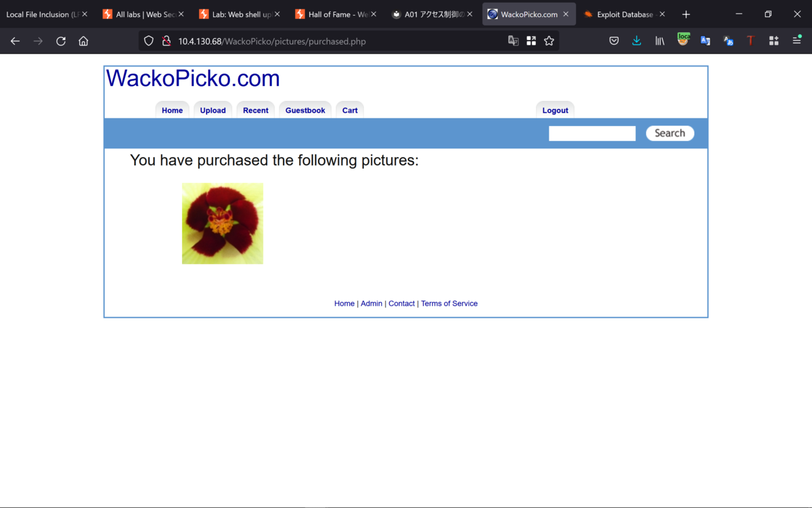Go back to the previous page
The height and width of the screenshot is (508, 812).
pos(15,41)
